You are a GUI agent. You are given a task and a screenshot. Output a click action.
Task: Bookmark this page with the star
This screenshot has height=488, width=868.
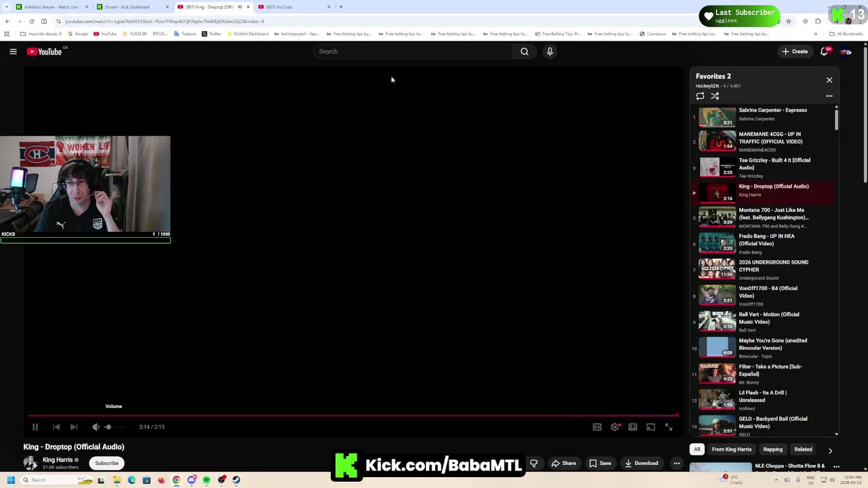click(x=788, y=21)
